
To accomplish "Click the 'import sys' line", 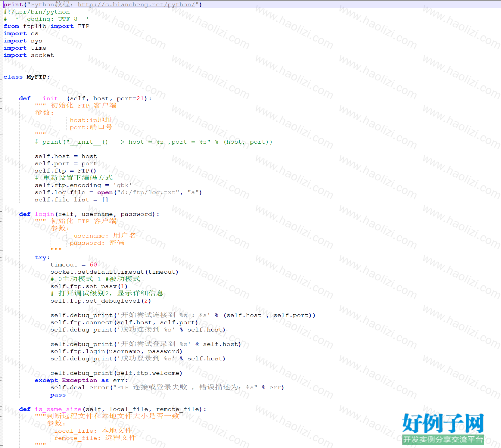I will tap(23, 41).
